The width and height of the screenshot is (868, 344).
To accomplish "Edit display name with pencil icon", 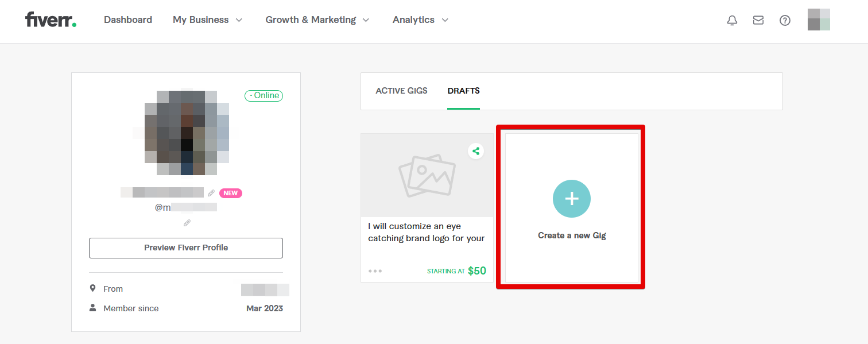I will [x=211, y=193].
